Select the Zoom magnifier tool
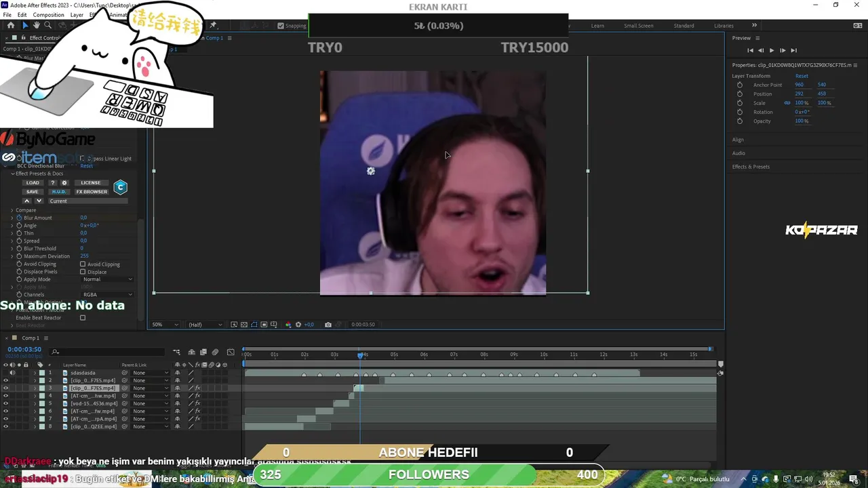 point(47,26)
